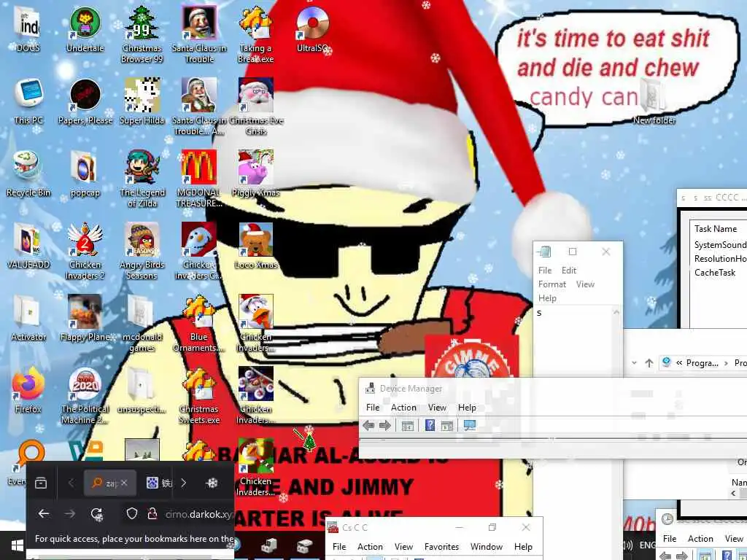Open the Firefox View icon left of tabs
Viewport: 747px width, 560px height.
(x=41, y=483)
